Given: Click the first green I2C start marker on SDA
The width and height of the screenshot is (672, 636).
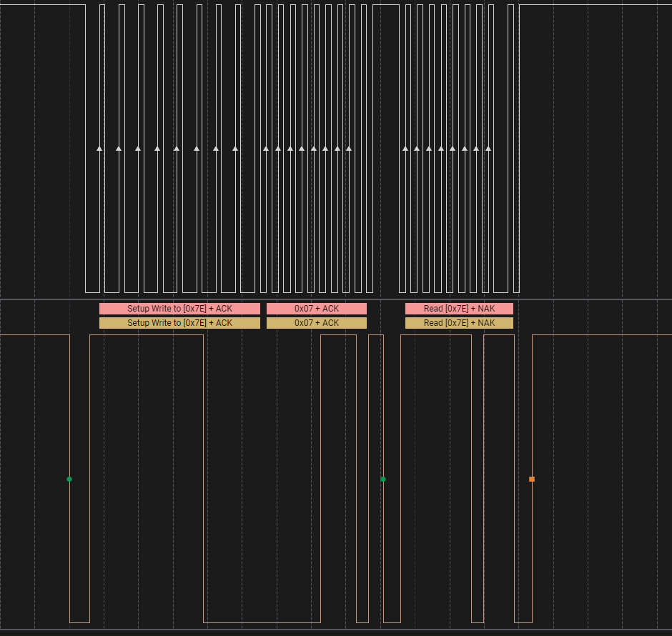Looking at the screenshot, I should (x=69, y=480).
